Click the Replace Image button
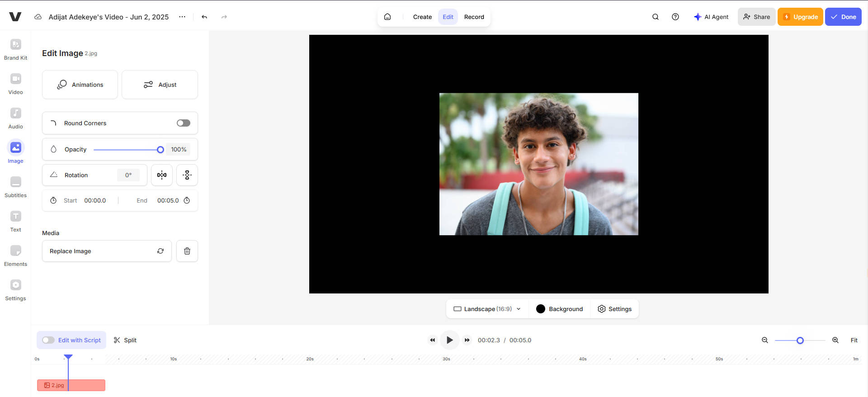868x397 pixels. pyautogui.click(x=107, y=251)
